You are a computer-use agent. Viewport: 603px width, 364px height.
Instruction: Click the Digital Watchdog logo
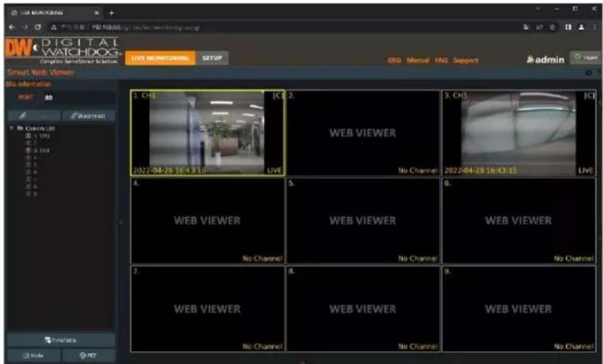pyautogui.click(x=62, y=51)
